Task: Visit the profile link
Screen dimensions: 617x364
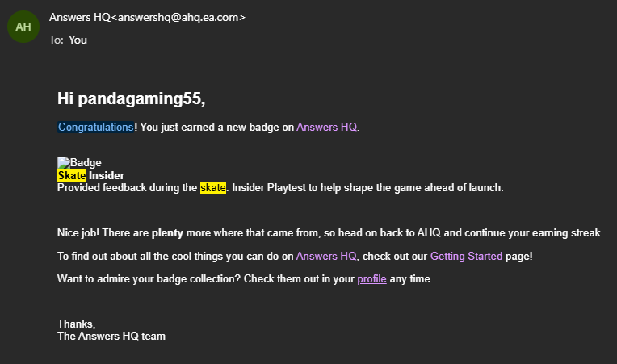Action: (371, 279)
